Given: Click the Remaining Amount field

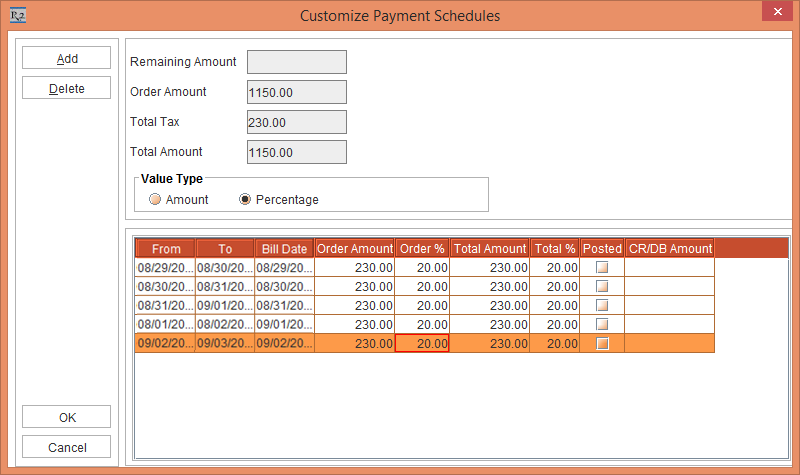Looking at the screenshot, I should coord(296,62).
